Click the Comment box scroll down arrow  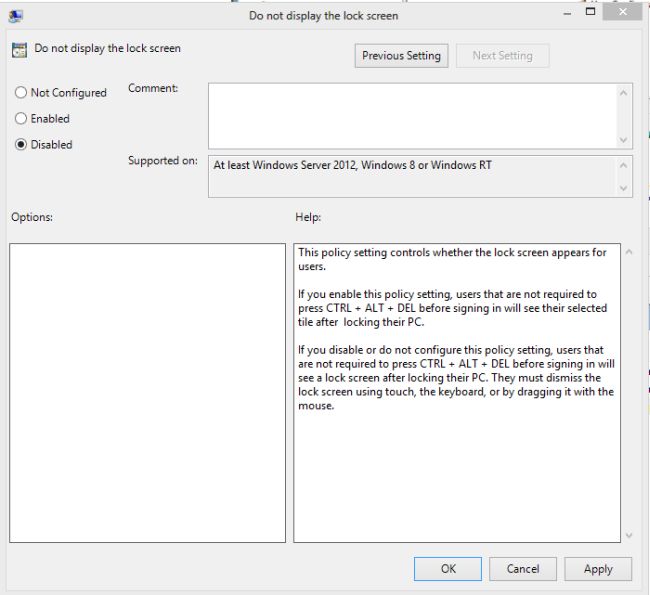click(x=624, y=140)
